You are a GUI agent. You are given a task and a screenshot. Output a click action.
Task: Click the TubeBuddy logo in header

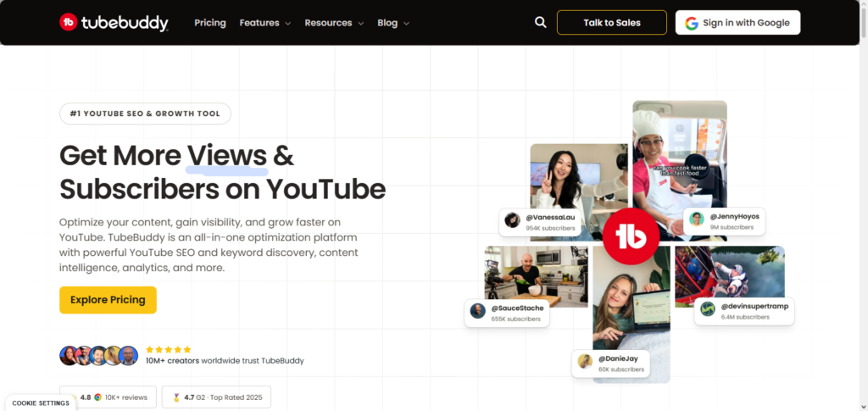[x=114, y=23]
